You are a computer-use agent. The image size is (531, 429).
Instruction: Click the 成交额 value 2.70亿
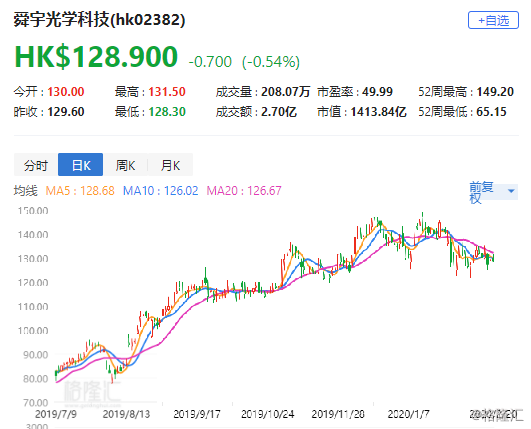(279, 112)
